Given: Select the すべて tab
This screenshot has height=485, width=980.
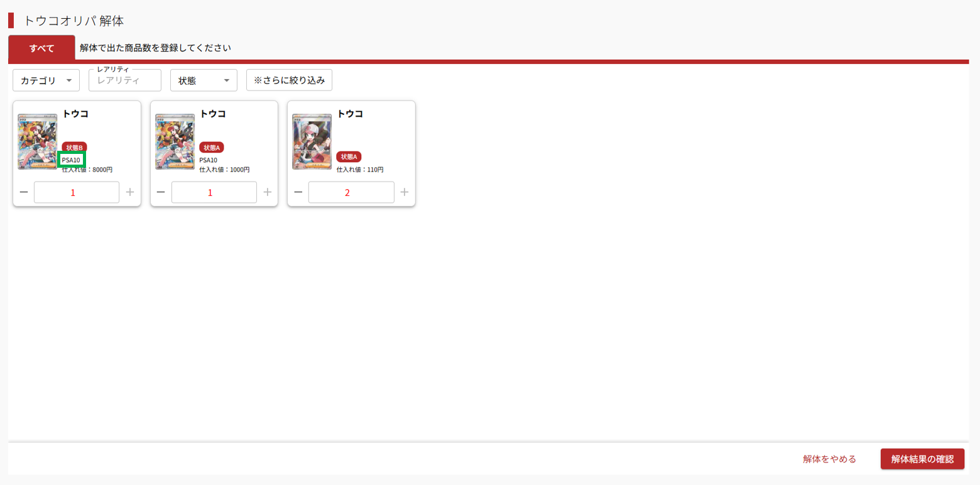Looking at the screenshot, I should [42, 48].
